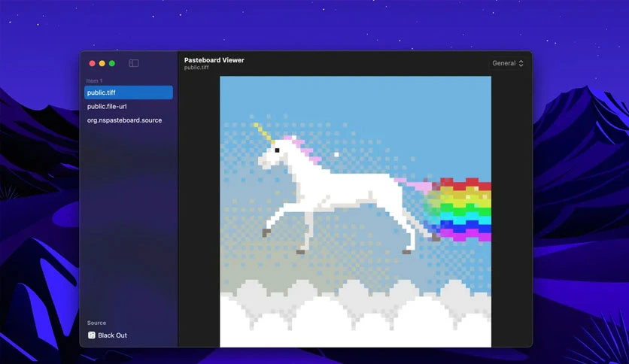The height and width of the screenshot is (364, 629).
Task: Click the Pasteboard Viewer window title
Action: pos(214,60)
